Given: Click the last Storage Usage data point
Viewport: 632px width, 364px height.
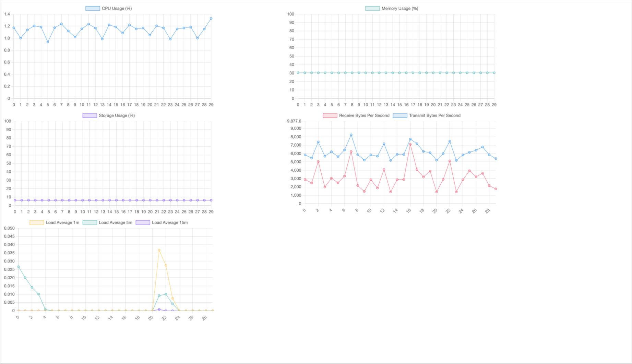Looking at the screenshot, I should tap(211, 200).
